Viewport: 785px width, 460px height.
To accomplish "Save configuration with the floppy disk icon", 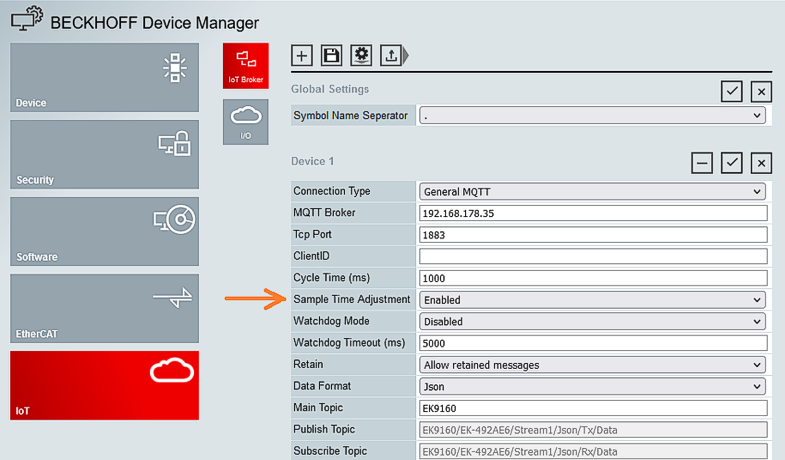I will pyautogui.click(x=331, y=56).
